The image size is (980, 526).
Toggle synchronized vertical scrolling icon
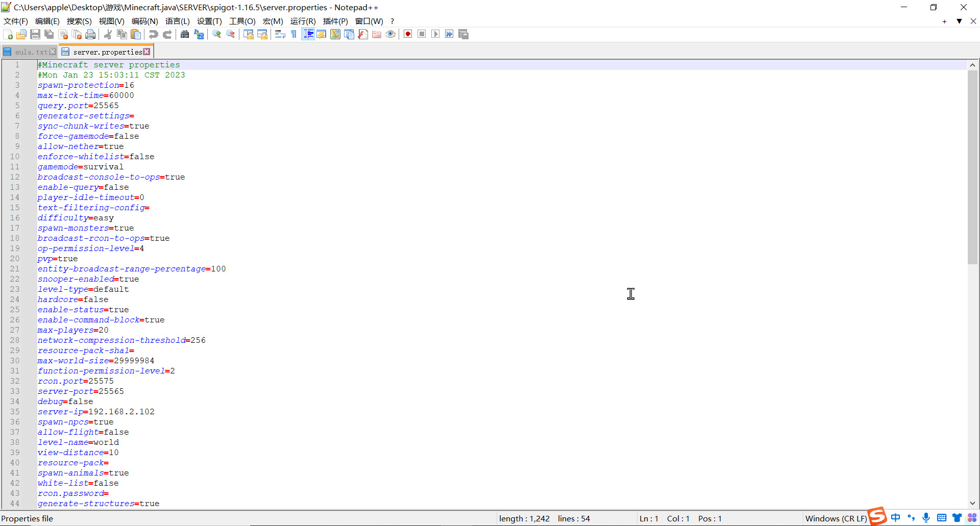249,34
